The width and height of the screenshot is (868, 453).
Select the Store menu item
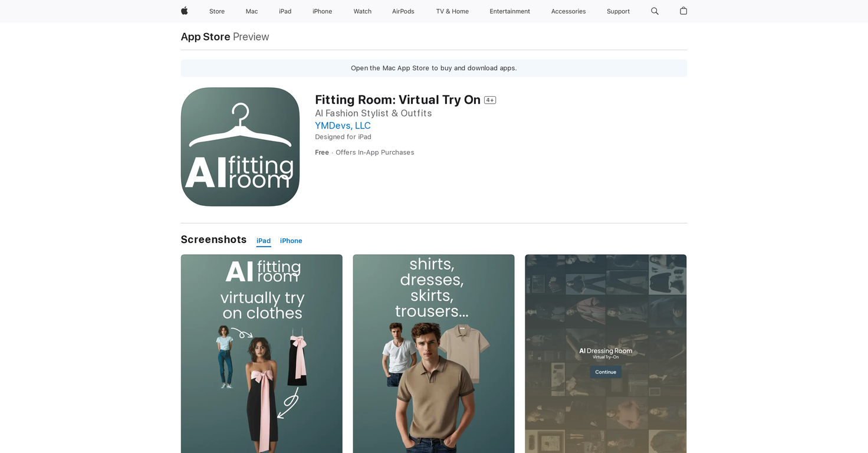point(216,11)
